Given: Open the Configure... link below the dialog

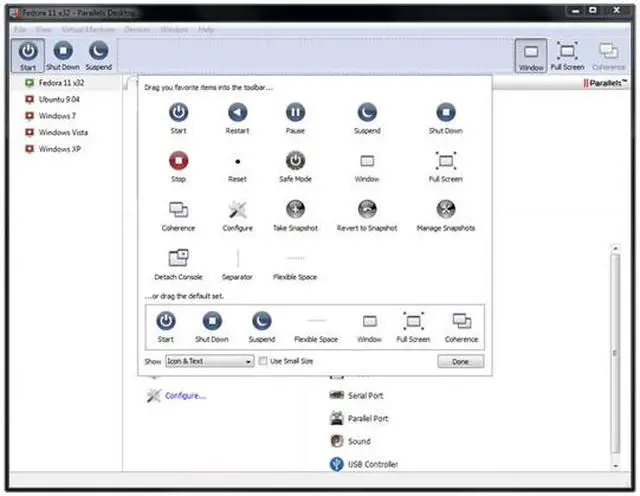Looking at the screenshot, I should point(186,396).
